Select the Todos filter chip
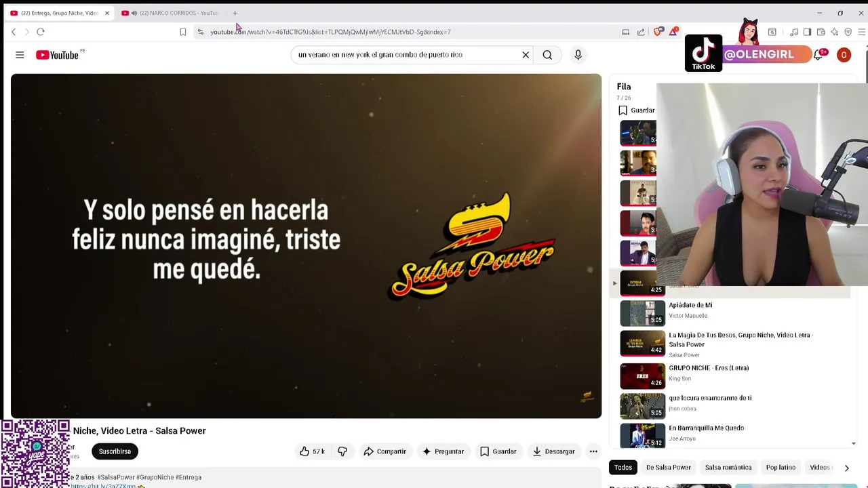 pyautogui.click(x=623, y=468)
